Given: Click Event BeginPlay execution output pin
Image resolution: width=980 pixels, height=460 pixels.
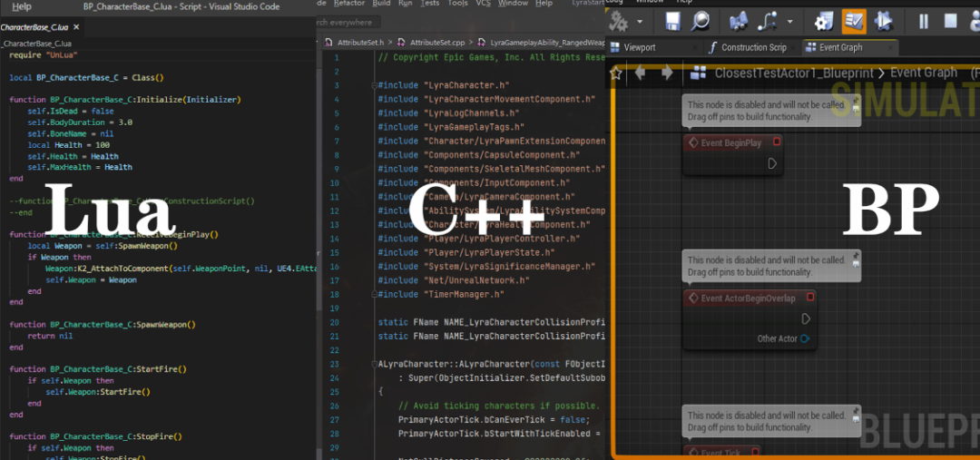Looking at the screenshot, I should coord(772,163).
